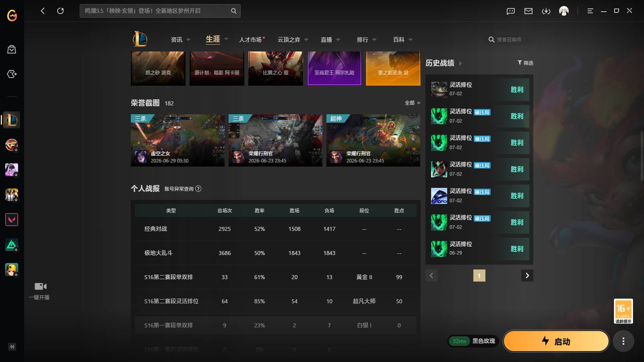Expand 历史战绩 with the arrow
This screenshot has height=362, width=644.
coord(460,63)
